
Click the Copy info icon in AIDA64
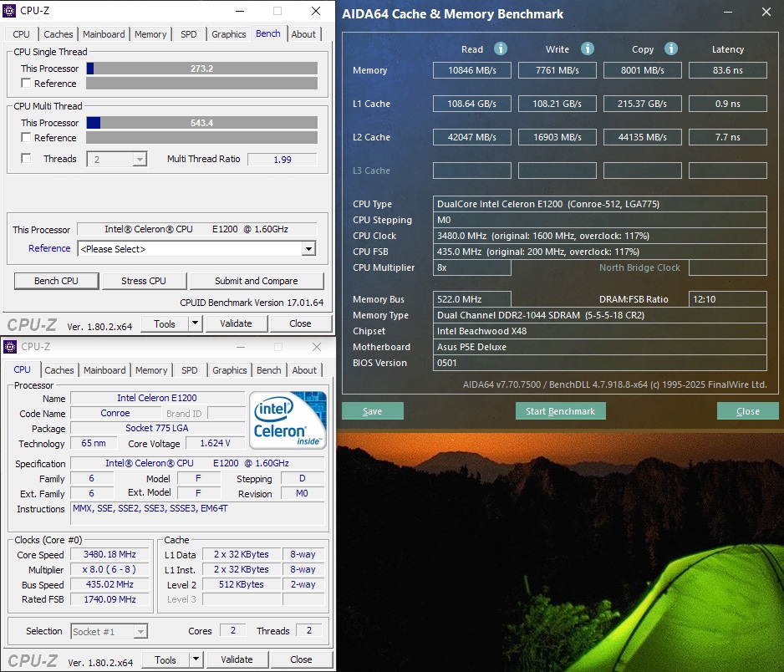pos(671,48)
